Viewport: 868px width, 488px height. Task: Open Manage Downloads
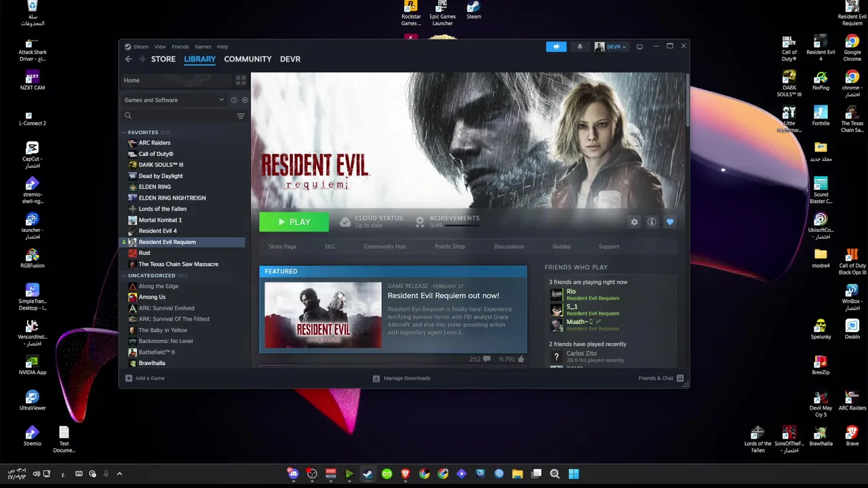(x=401, y=378)
